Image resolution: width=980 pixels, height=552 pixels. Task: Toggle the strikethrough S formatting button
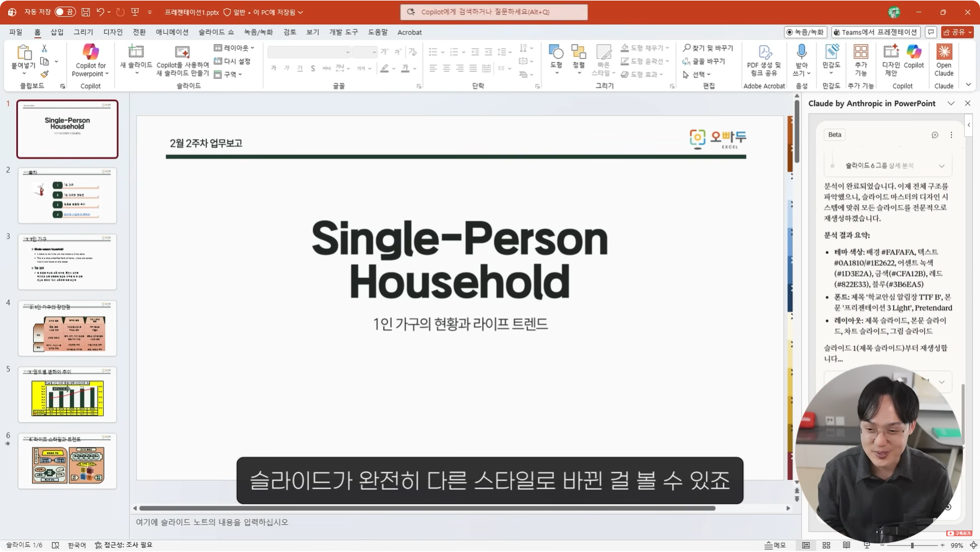click(x=313, y=68)
